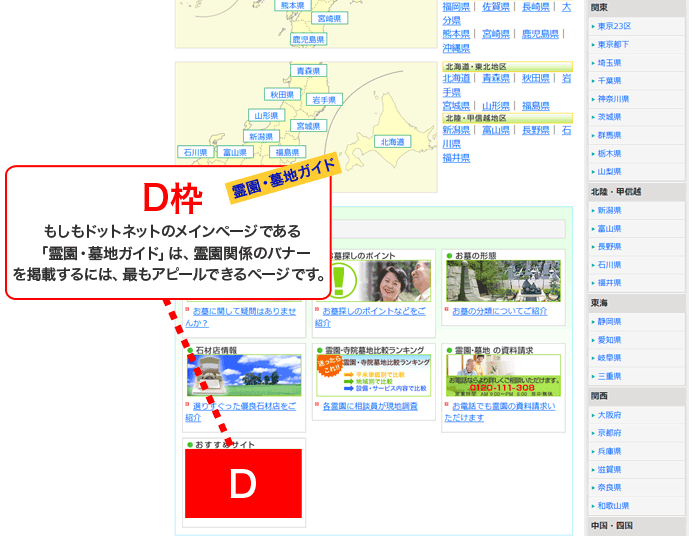The height and width of the screenshot is (538, 700).
Task: Open 福井県 text link in region list
Action: click(456, 158)
